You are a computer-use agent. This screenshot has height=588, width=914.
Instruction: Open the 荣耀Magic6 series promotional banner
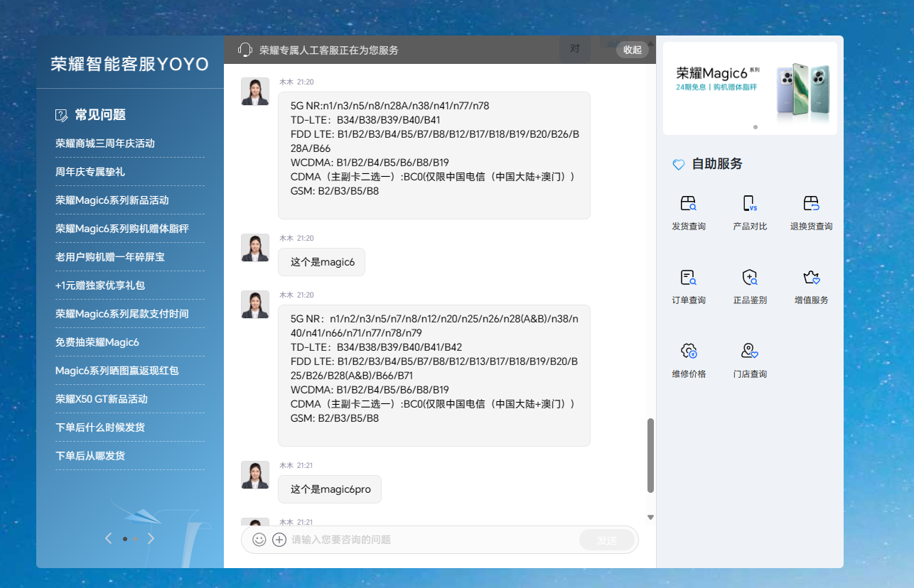tap(750, 88)
